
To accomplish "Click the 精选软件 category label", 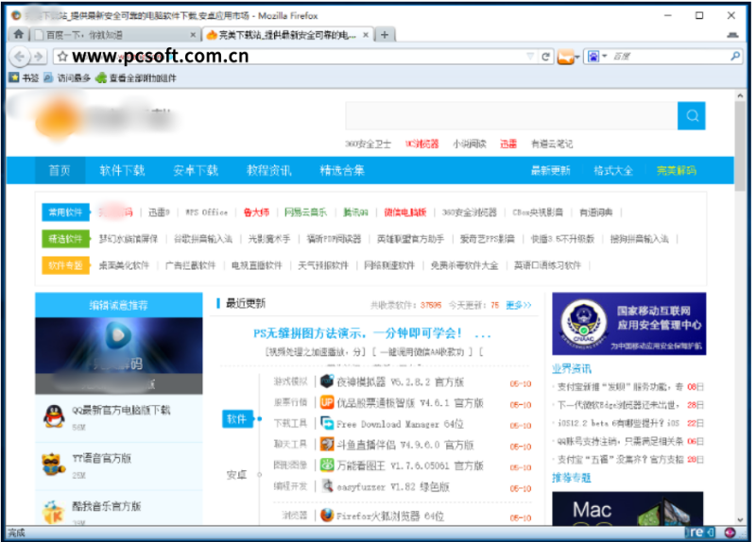I will tap(65, 239).
